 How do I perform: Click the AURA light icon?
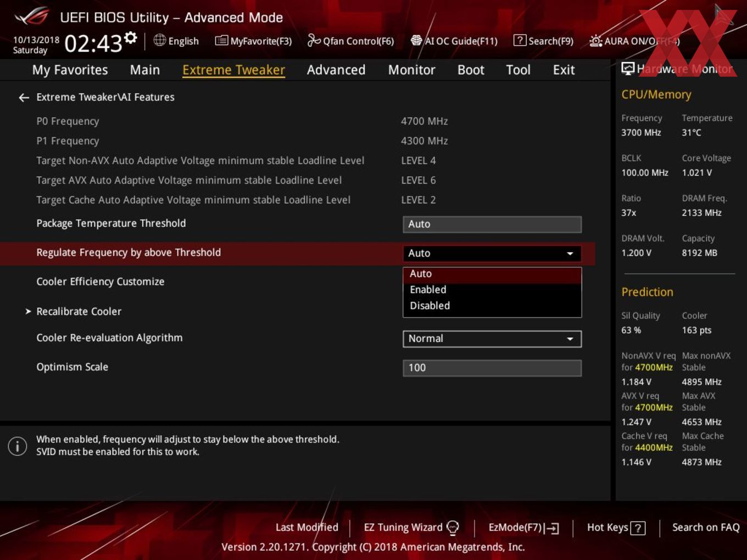point(595,41)
